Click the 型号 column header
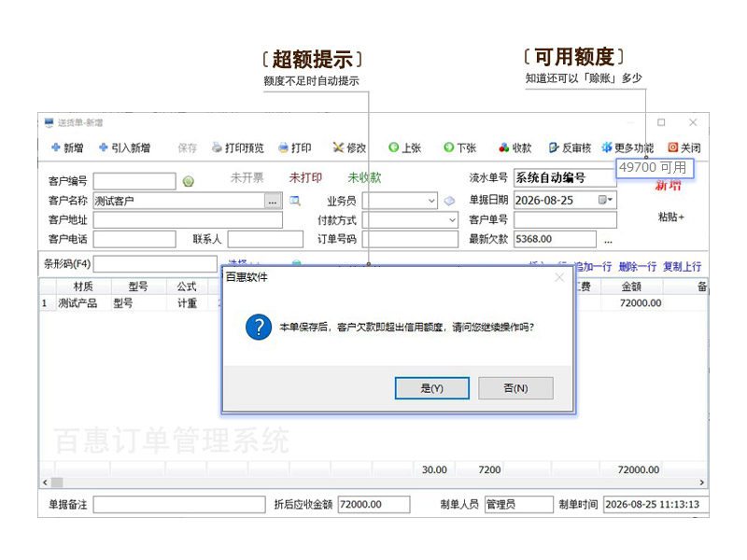The image size is (747, 560). point(138,287)
